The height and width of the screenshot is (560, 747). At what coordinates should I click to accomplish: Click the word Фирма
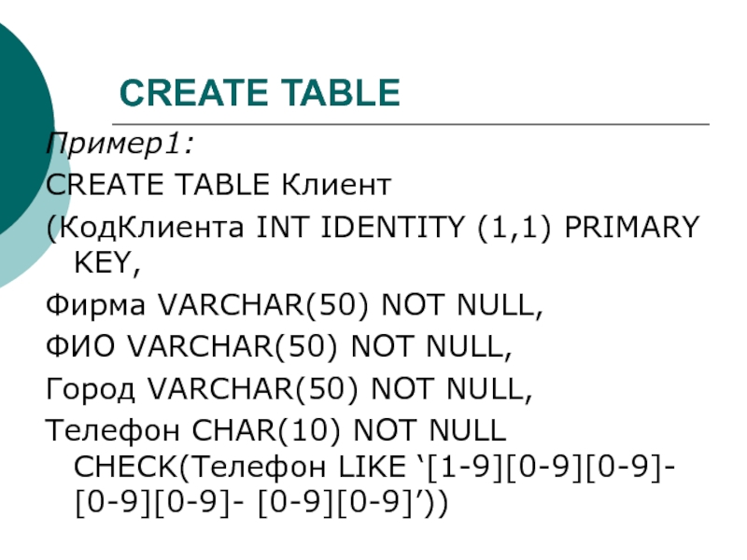98,306
